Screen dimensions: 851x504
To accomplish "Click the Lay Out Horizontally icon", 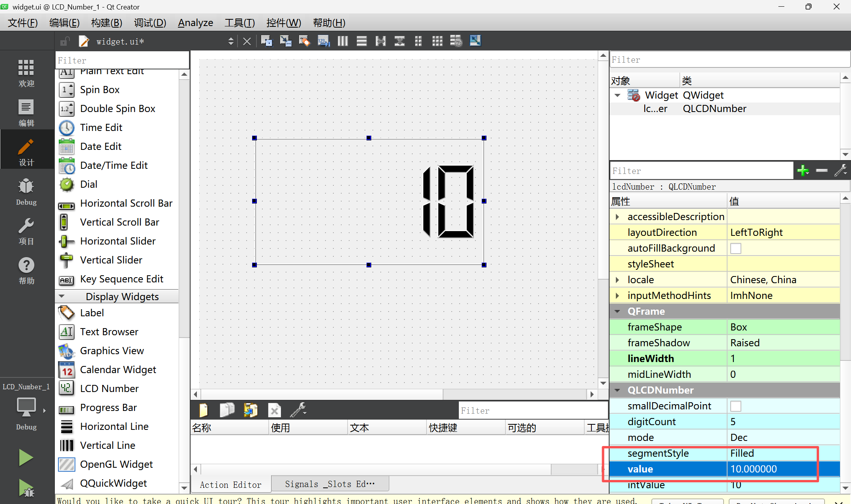I will 342,41.
